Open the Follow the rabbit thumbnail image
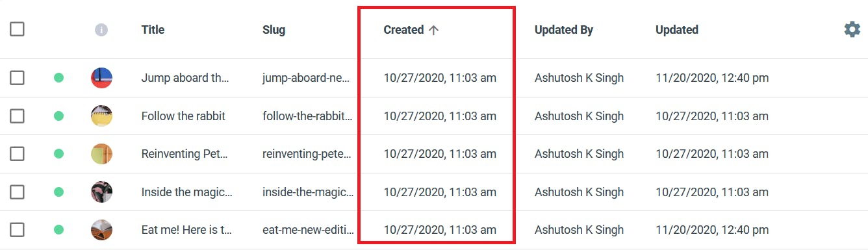 pos(101,116)
